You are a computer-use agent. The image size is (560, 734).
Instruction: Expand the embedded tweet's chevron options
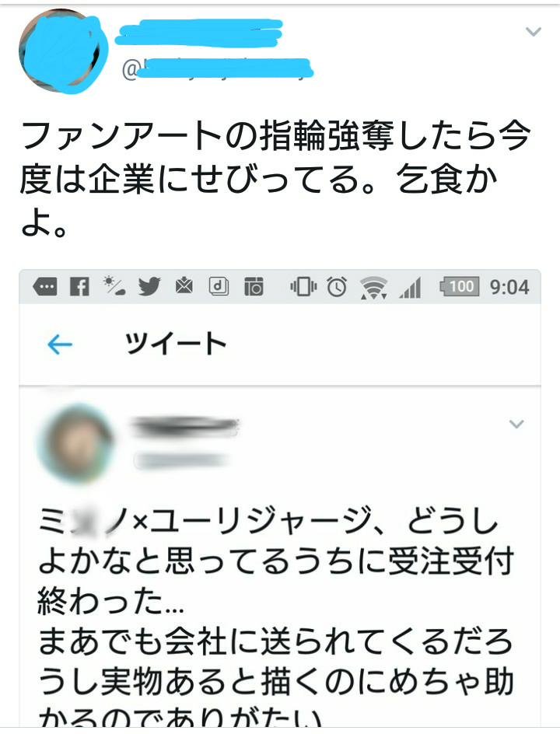pyautogui.click(x=516, y=424)
